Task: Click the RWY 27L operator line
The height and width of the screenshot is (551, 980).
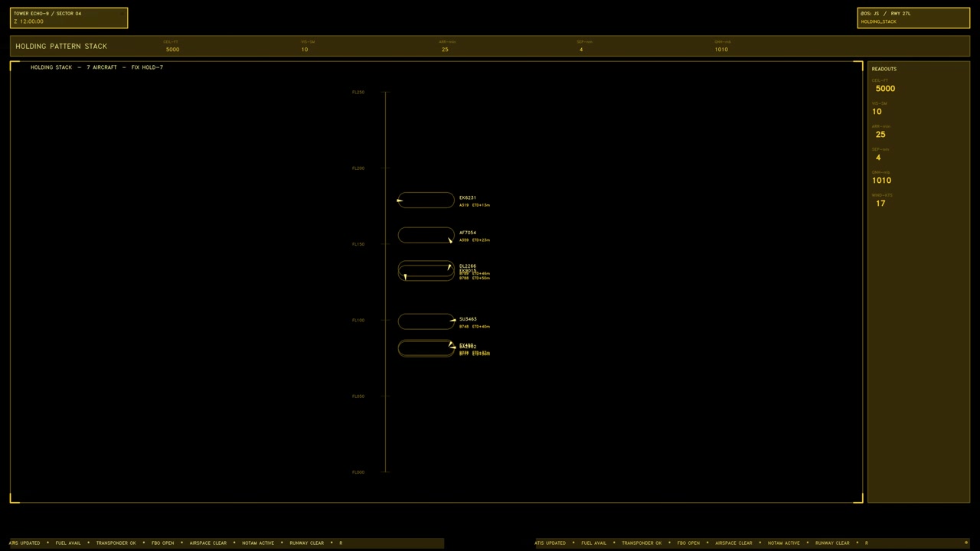Action: [886, 13]
